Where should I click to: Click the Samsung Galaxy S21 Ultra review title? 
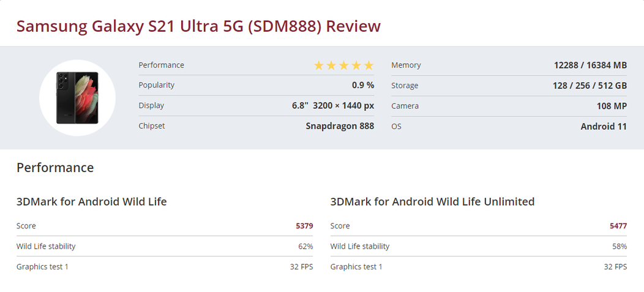point(198,26)
